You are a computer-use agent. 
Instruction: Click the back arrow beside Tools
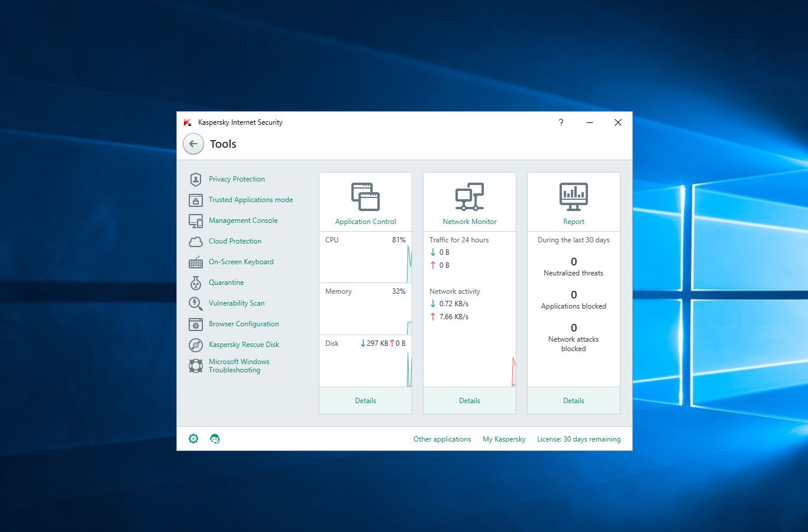[193, 144]
